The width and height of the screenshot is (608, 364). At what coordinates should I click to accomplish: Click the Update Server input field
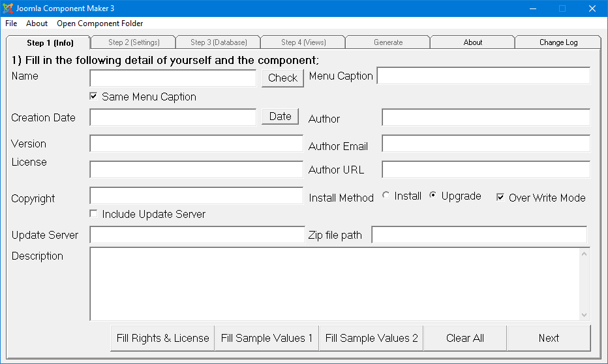tap(198, 235)
